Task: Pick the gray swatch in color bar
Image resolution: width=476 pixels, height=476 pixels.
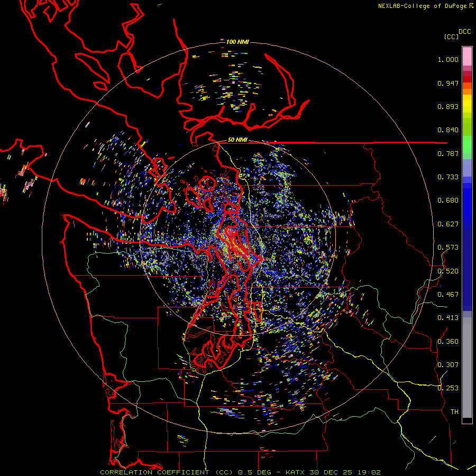Action: click(x=467, y=370)
